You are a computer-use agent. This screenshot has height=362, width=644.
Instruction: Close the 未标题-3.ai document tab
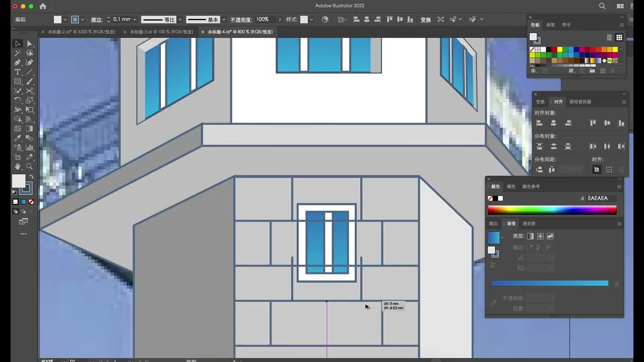[x=124, y=32]
